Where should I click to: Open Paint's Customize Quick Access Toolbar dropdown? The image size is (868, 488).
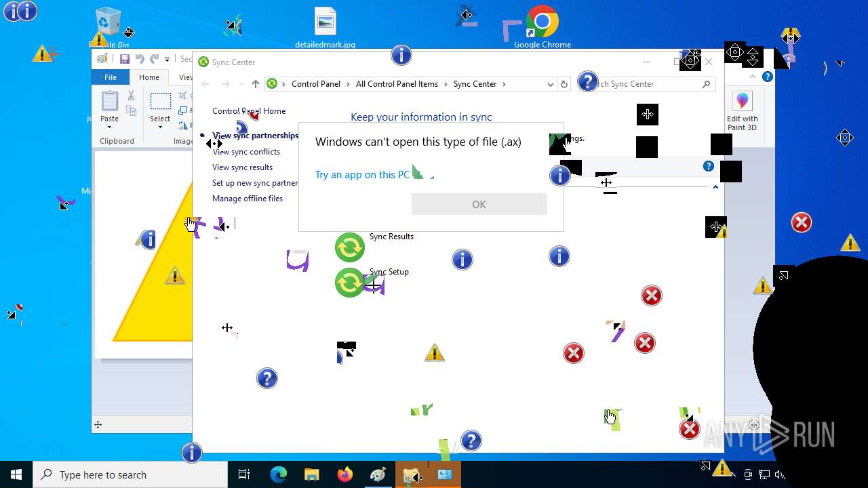click(167, 60)
